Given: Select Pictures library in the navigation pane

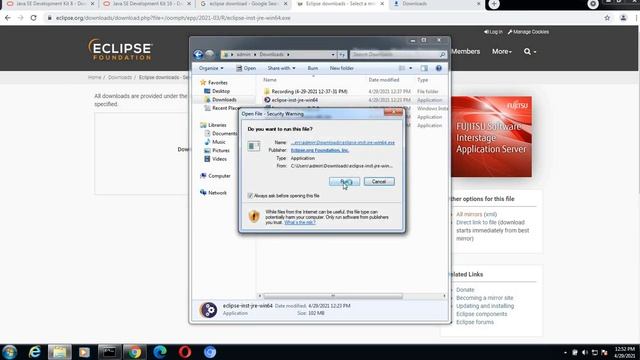Looking at the screenshot, I should pos(220,151).
